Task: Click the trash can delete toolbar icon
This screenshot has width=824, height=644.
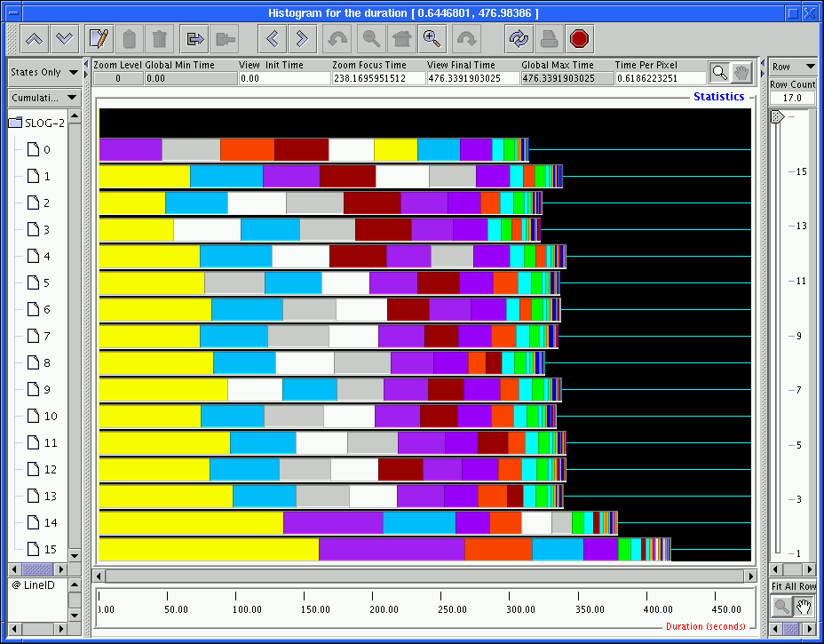Action: [x=159, y=39]
